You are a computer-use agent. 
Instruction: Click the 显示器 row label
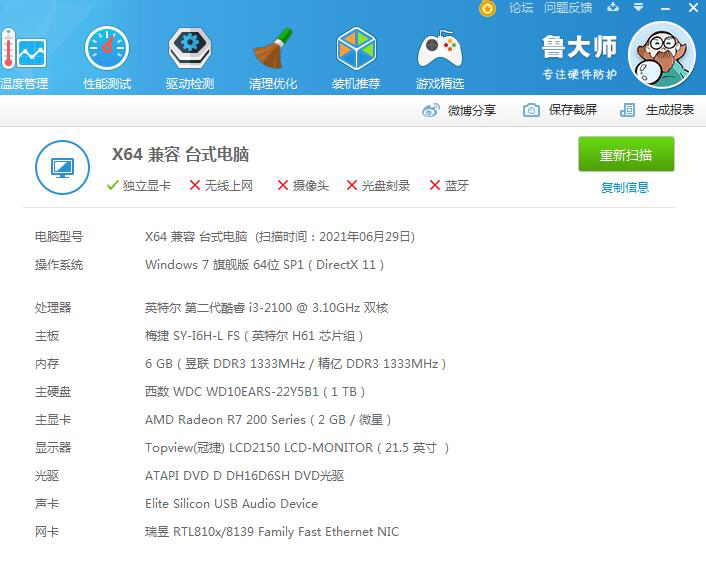coord(53,448)
